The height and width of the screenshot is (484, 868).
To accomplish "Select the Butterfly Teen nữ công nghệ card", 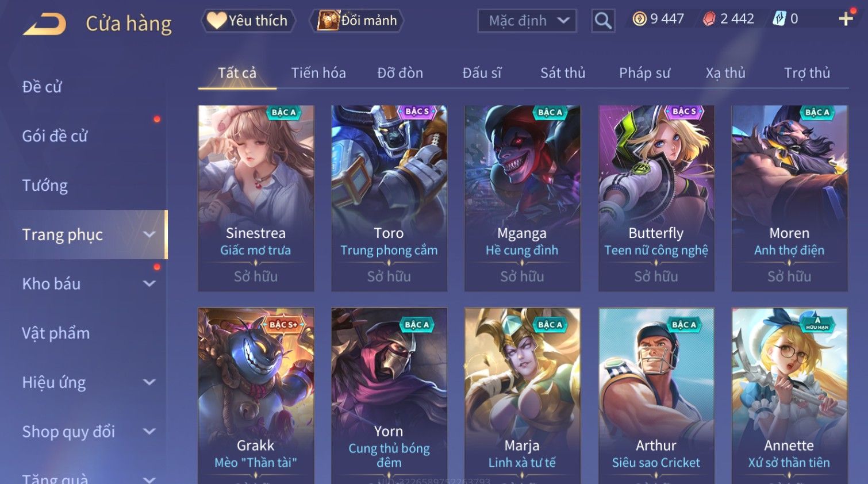I will click(656, 198).
